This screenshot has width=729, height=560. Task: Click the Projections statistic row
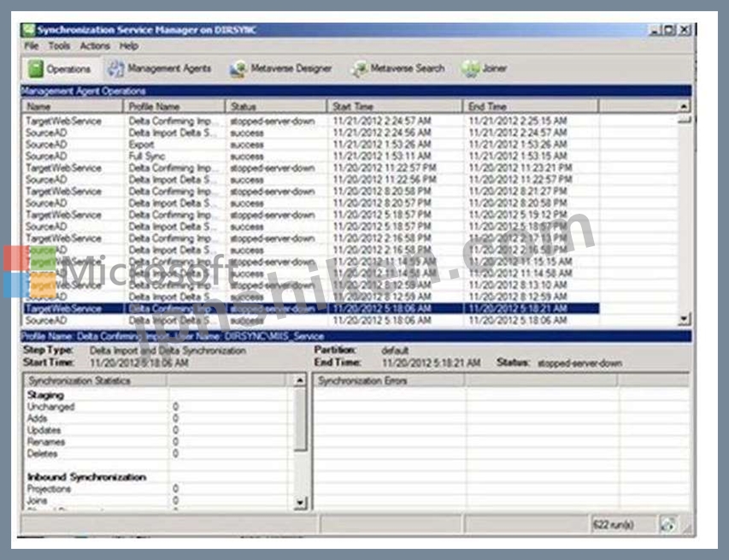coord(157,489)
